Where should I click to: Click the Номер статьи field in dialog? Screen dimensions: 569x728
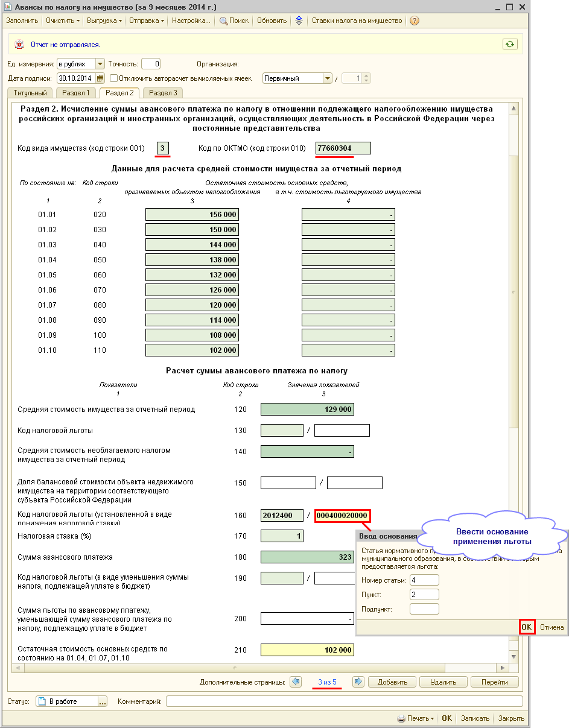pos(424,580)
